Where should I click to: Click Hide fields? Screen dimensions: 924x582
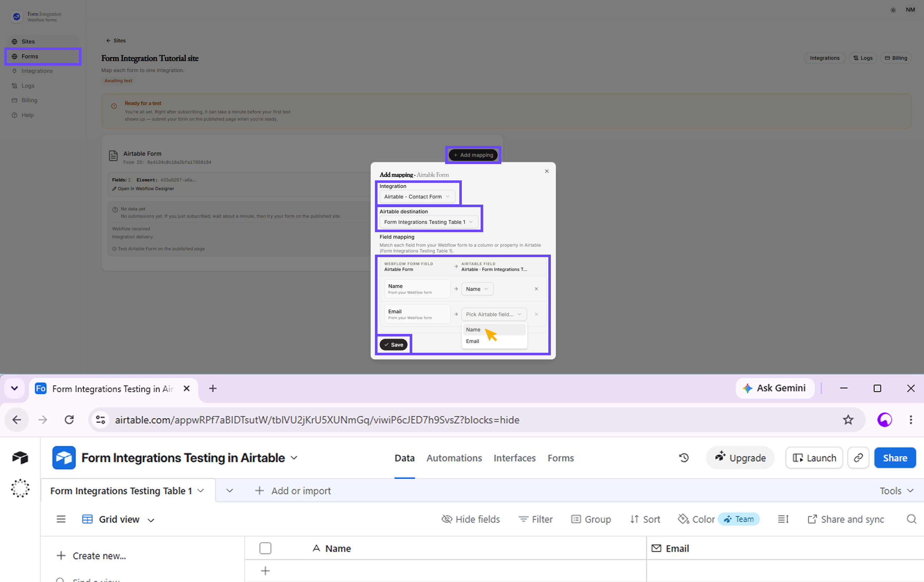point(471,519)
